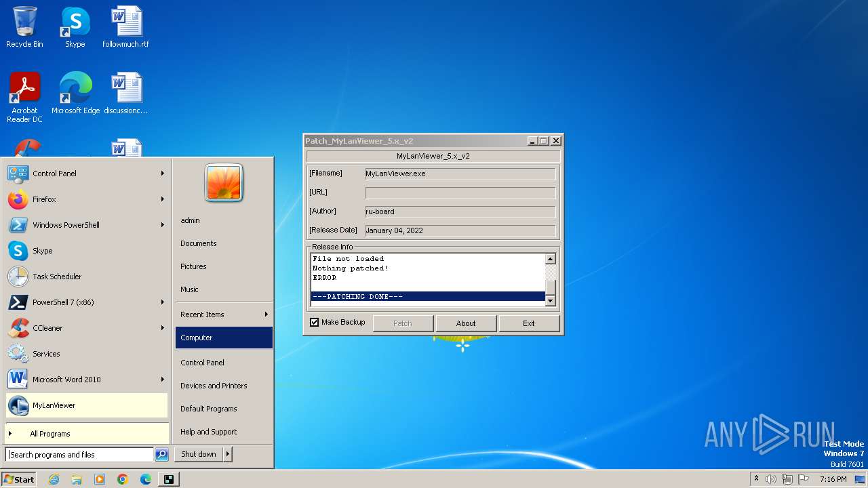Open Recycle Bin desktop icon
Screen dimensions: 868x488
(x=24, y=27)
